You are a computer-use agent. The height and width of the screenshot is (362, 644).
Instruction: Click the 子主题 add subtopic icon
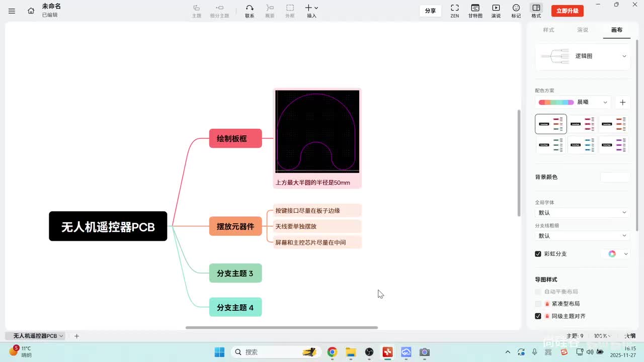pos(219,11)
